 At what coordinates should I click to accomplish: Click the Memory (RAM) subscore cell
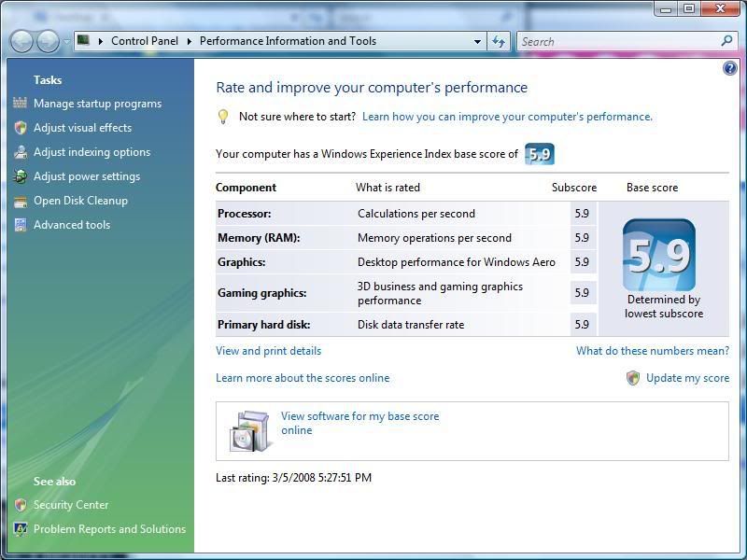(x=582, y=238)
